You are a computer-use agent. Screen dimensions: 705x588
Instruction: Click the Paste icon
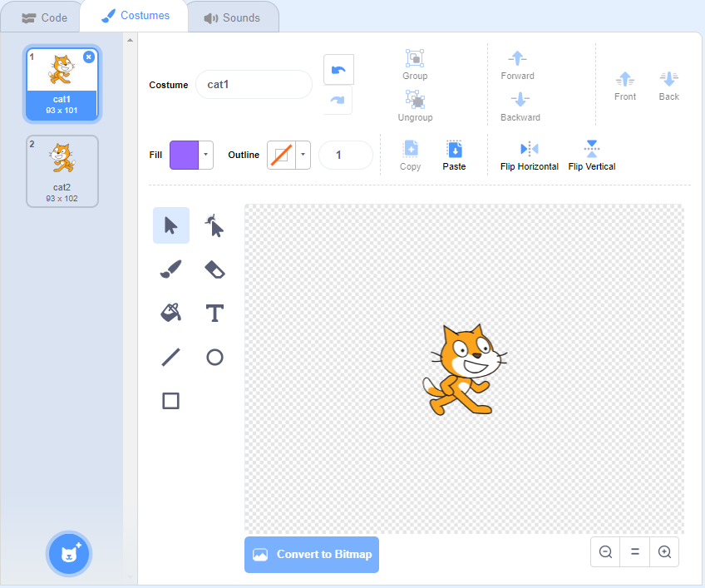click(x=454, y=149)
